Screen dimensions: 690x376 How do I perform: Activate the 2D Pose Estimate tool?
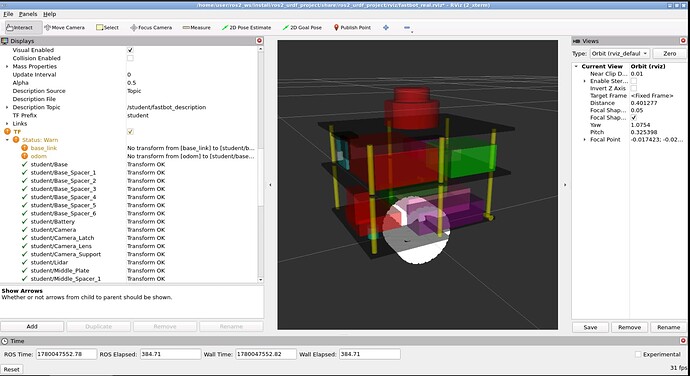click(x=246, y=27)
